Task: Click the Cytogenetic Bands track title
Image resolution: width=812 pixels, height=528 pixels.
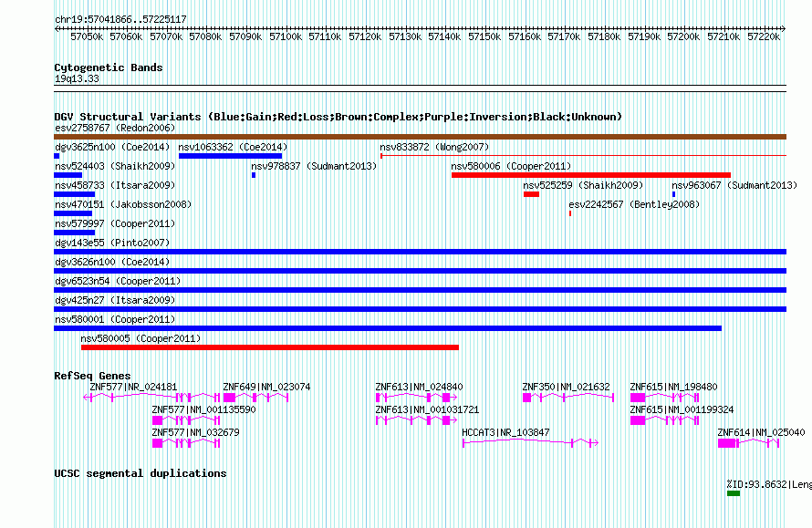Action: 109,67
